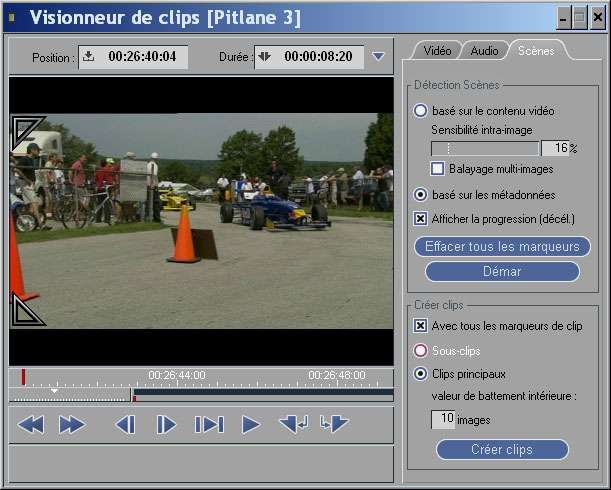Enable the Balayage multi-images checkbox
Screen dimensions: 611x490
tap(438, 169)
